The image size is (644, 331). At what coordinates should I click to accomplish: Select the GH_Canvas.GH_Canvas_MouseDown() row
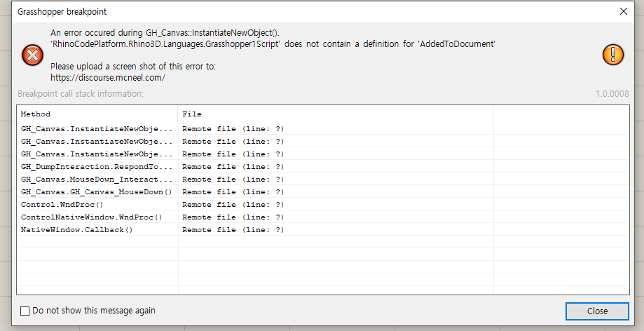96,192
